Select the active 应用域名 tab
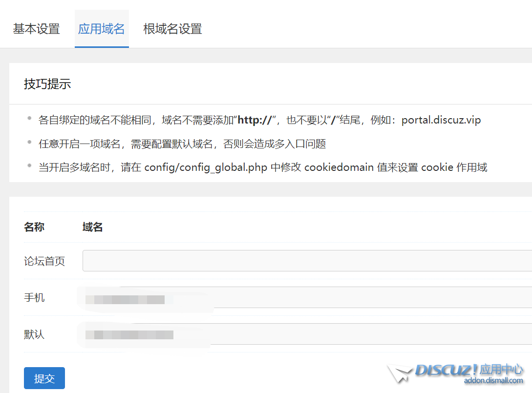 pos(102,29)
